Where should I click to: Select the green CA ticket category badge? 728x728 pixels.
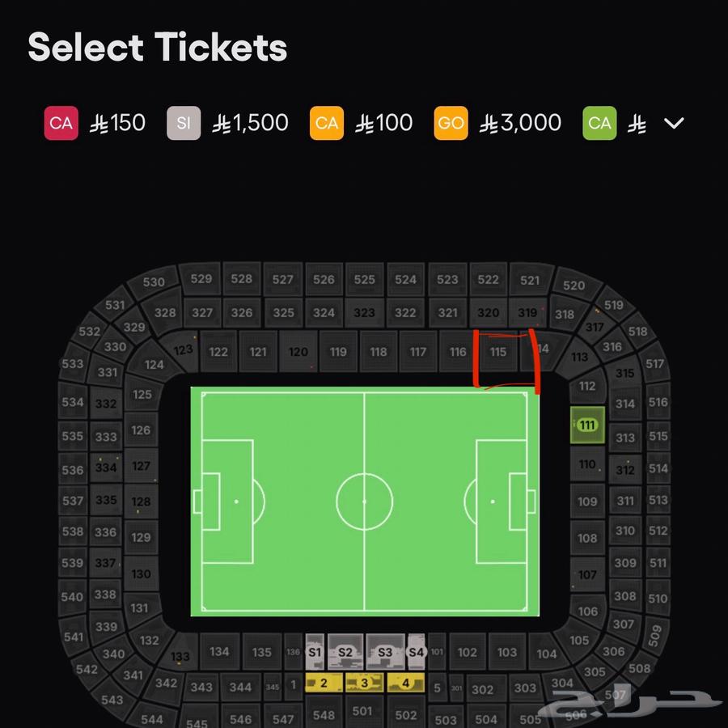pos(599,123)
